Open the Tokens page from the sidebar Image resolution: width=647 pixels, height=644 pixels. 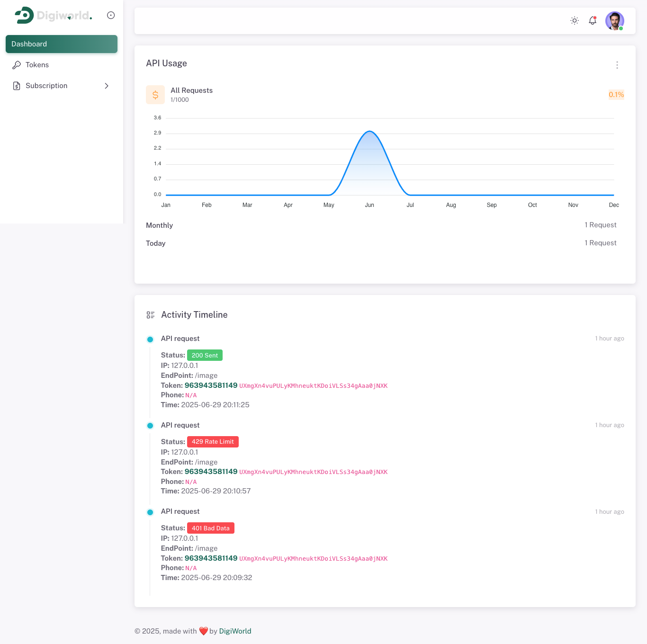click(37, 65)
